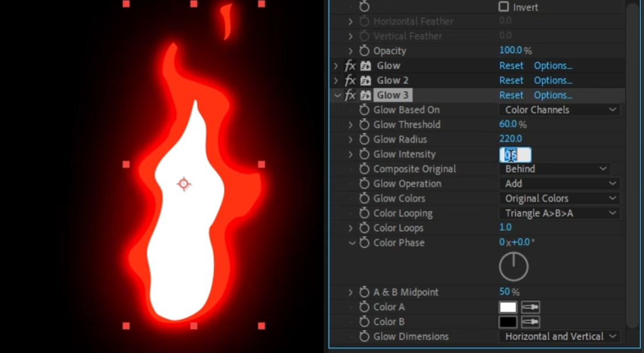The width and height of the screenshot is (644, 353).
Task: Toggle A & B Midpoint stopwatch
Action: [x=365, y=292]
